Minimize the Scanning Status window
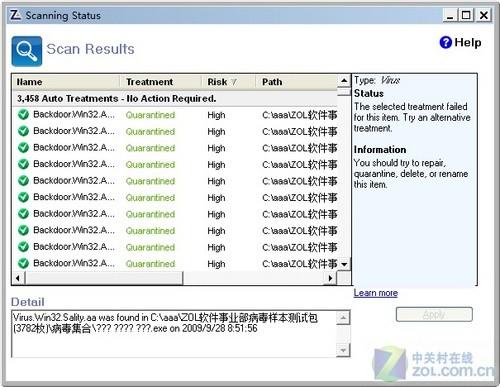This screenshot has width=500, height=387. [450, 15]
